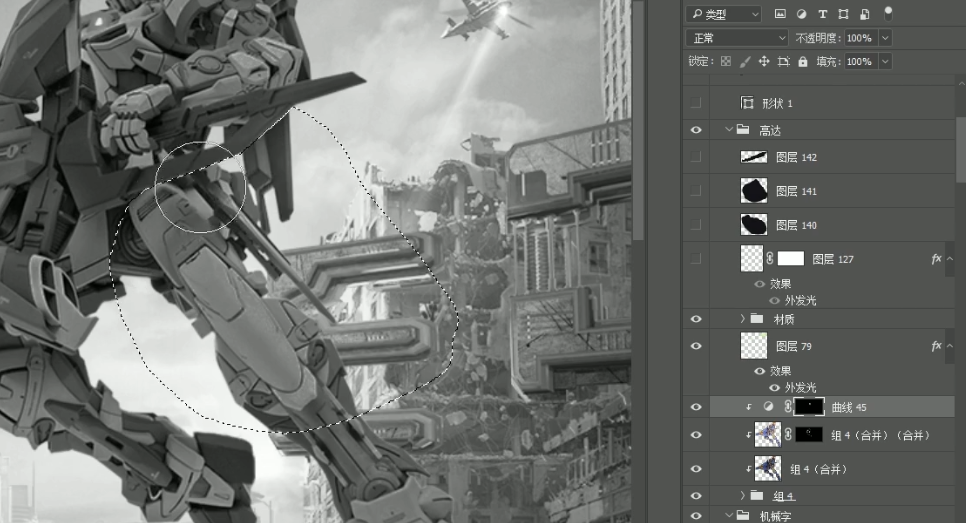Toggle 外发光 visibility under 图层 79
The width and height of the screenshot is (966, 523).
coord(774,387)
